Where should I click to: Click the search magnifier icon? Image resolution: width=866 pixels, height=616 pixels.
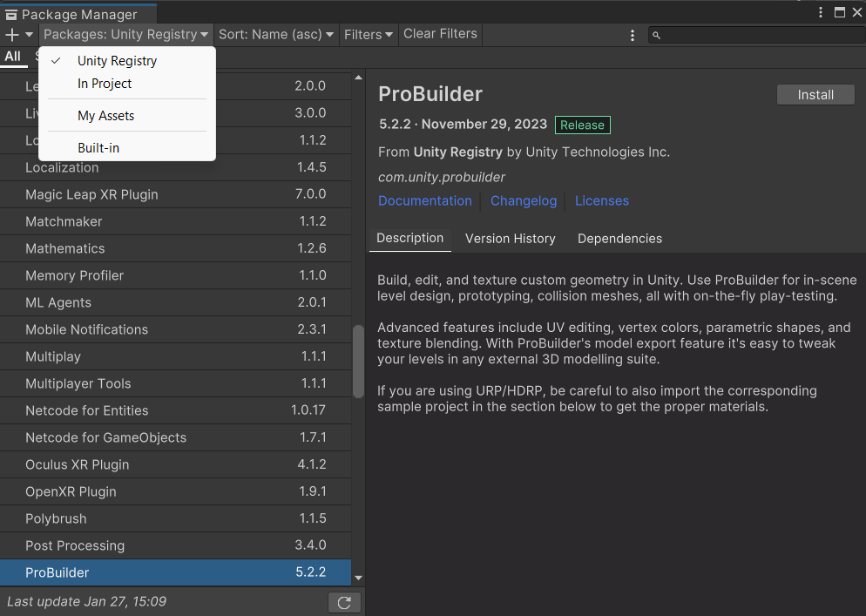point(656,36)
